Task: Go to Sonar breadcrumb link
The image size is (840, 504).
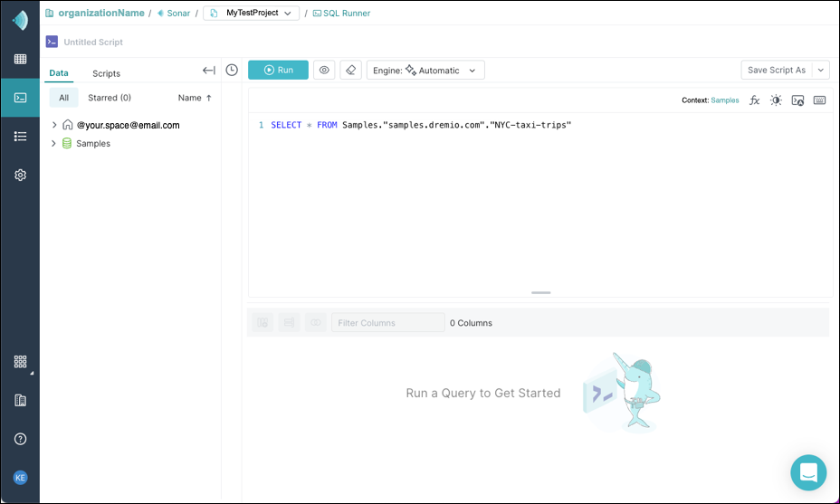Action: 178,13
